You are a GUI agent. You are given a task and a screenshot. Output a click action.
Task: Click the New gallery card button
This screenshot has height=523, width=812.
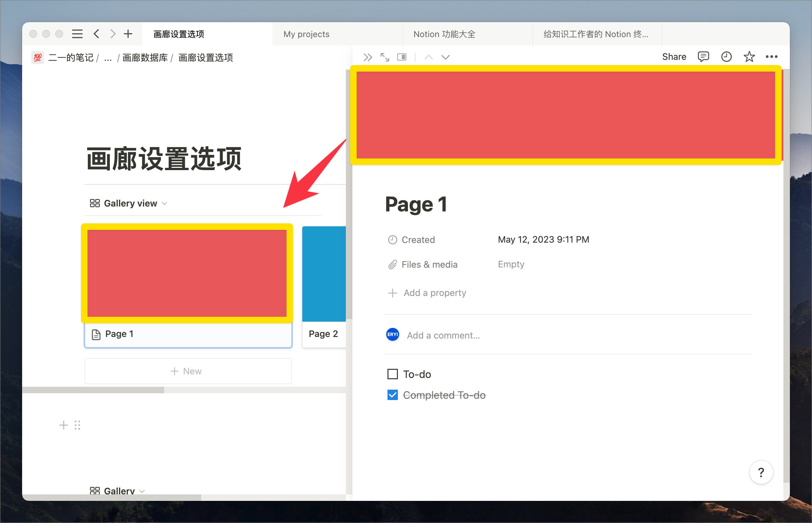[188, 371]
